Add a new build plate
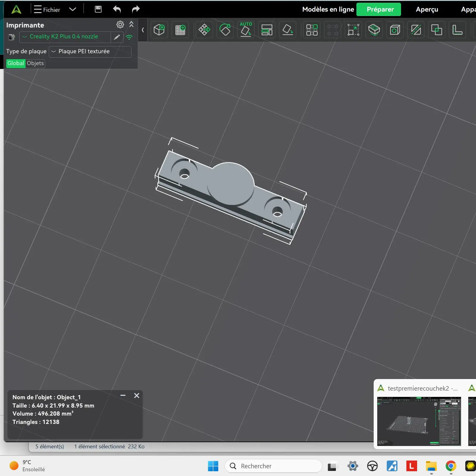This screenshot has height=476, width=476. click(180, 30)
